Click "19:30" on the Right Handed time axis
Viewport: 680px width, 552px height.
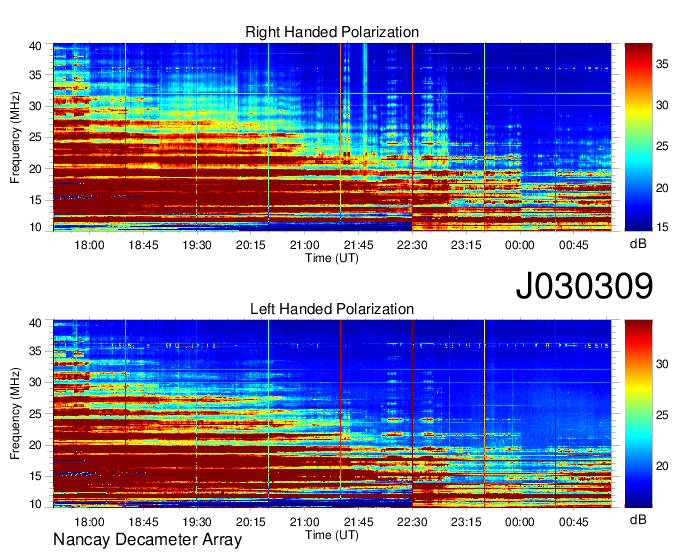point(197,245)
